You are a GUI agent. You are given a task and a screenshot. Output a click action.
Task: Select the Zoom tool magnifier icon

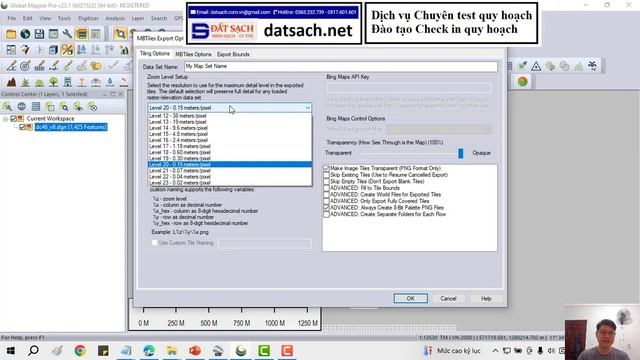click(120, 34)
